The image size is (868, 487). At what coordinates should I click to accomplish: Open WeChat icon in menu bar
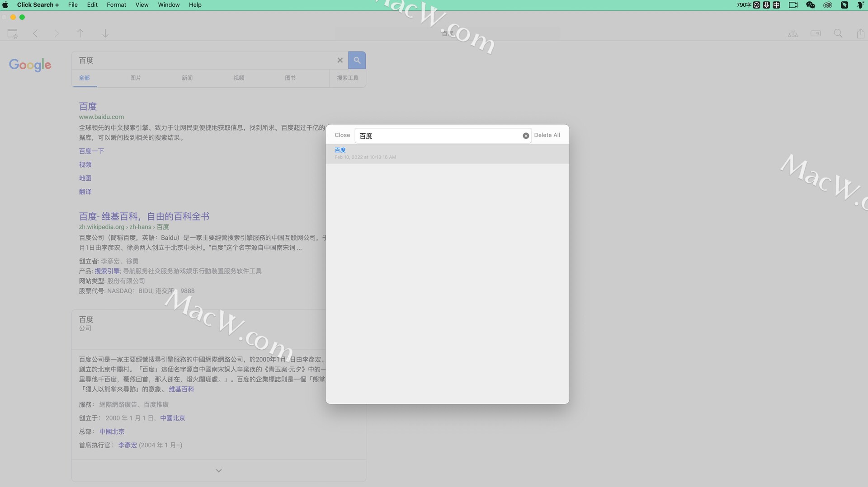(811, 5)
